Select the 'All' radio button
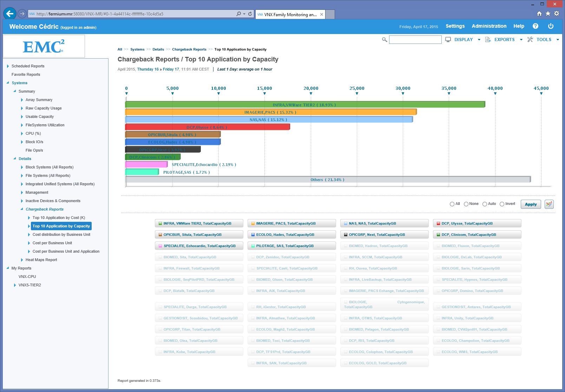565x392 pixels. point(452,204)
